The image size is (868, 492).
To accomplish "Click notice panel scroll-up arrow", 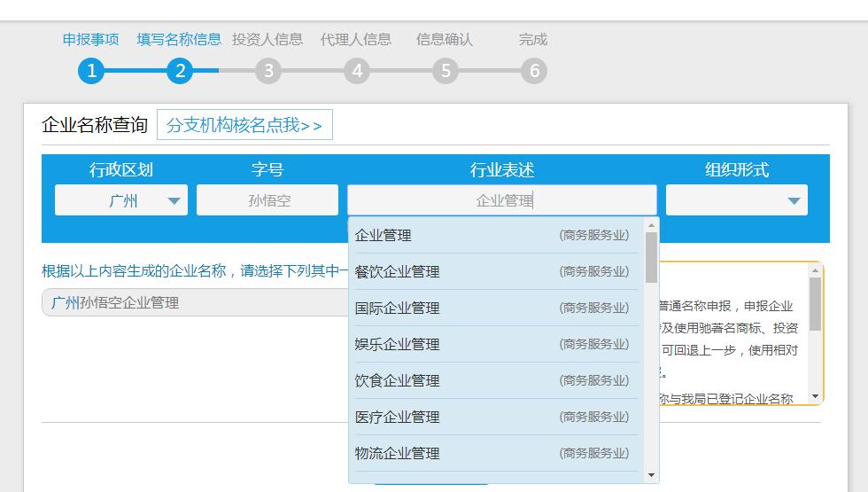I will click(815, 270).
